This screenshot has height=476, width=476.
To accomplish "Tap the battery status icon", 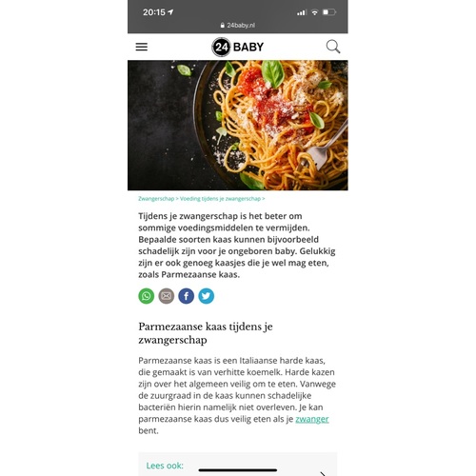I will point(329,12).
